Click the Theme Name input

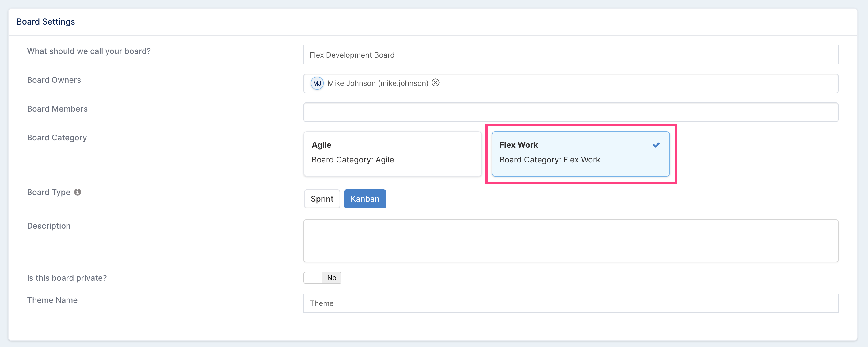[x=570, y=303]
